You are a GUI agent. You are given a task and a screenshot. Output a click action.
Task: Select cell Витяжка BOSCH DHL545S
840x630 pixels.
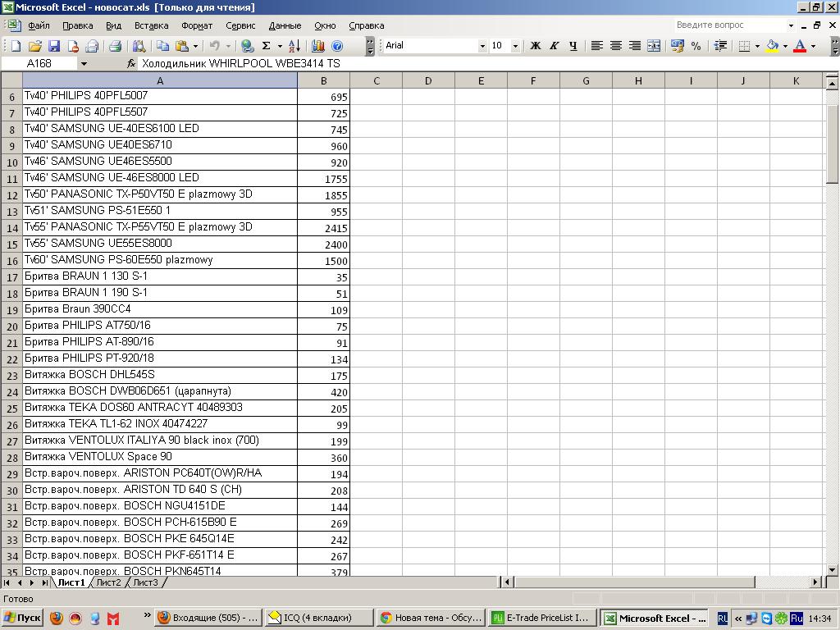160,375
